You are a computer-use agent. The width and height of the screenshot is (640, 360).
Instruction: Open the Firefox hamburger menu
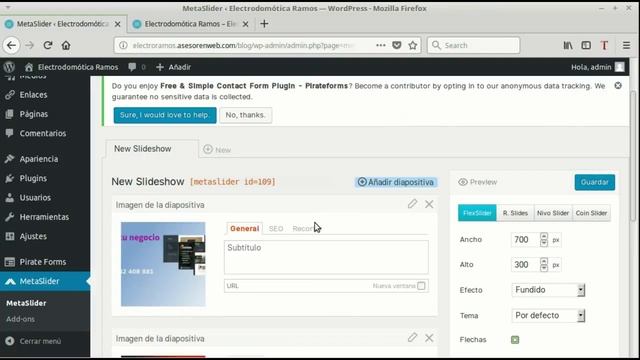click(626, 45)
